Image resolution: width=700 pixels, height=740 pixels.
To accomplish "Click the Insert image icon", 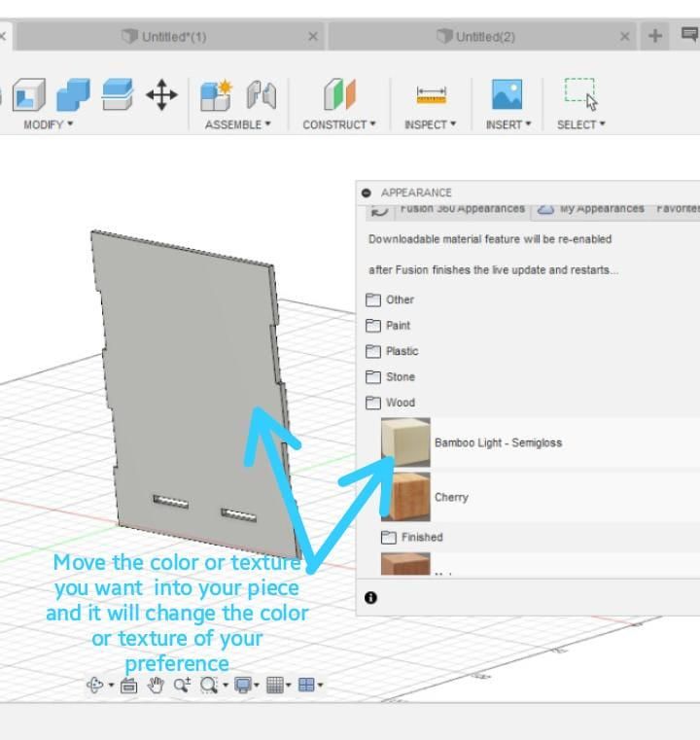I will click(507, 94).
